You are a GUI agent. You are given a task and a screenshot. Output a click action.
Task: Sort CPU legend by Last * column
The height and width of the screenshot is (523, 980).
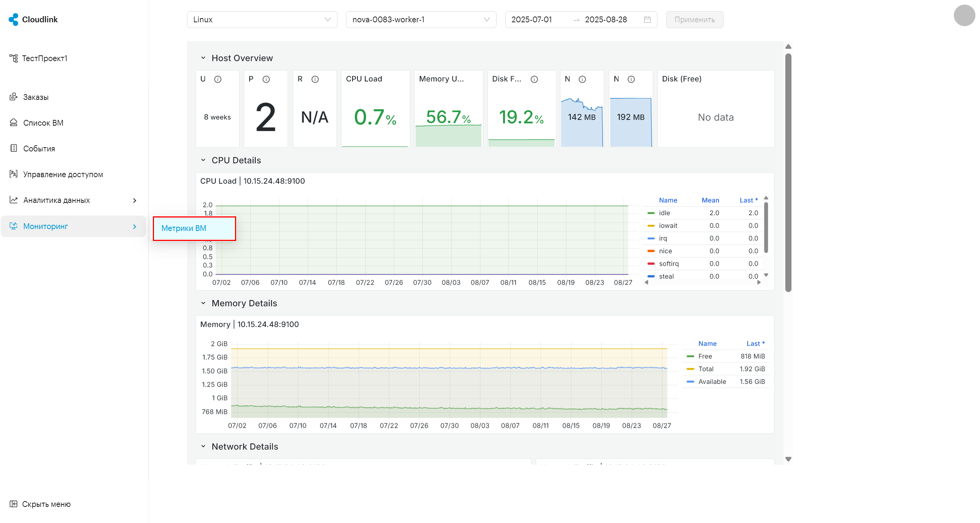click(x=748, y=200)
